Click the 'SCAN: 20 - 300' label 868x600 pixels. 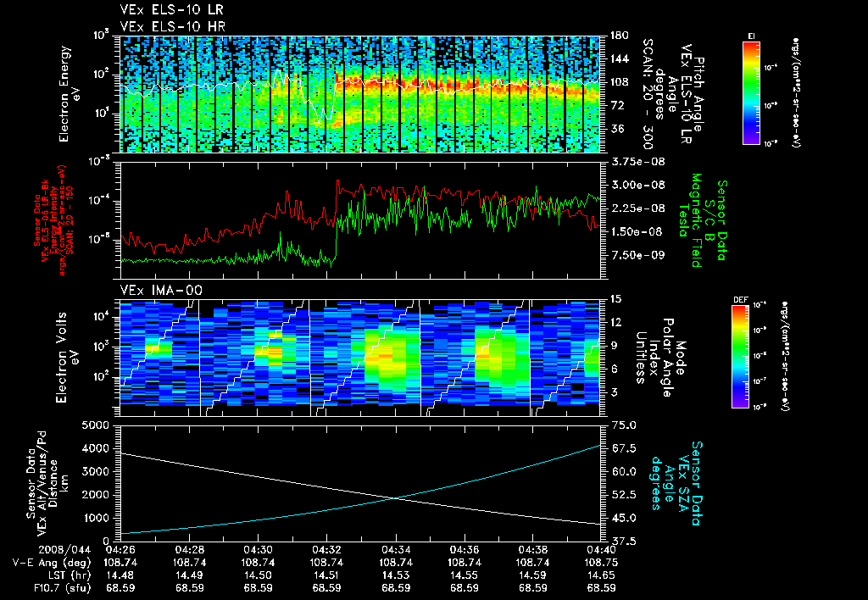648,94
